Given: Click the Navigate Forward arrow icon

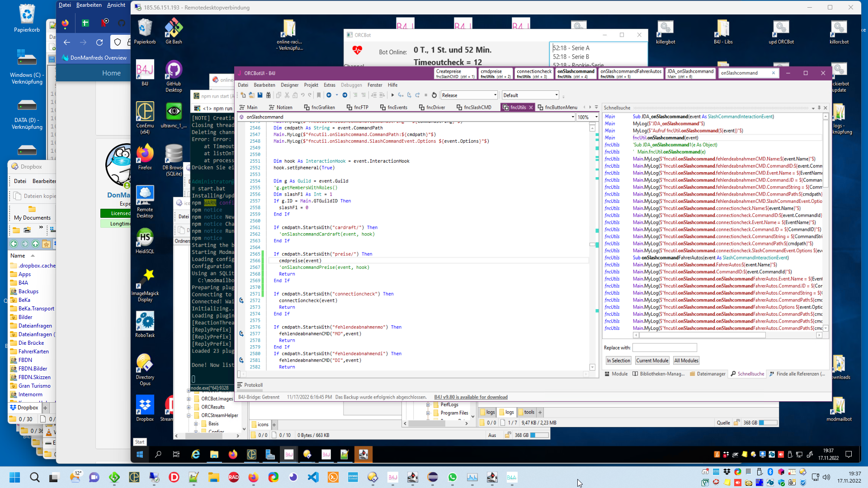Looking at the screenshot, I should (x=345, y=95).
